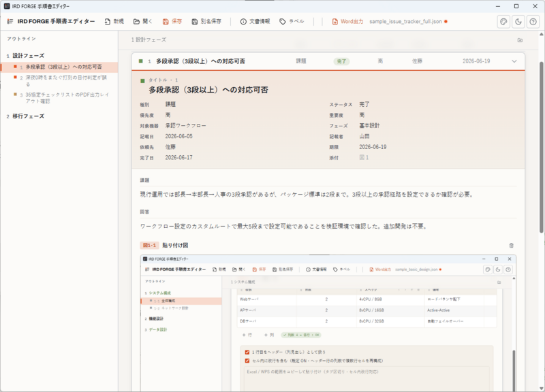Viewport: 545px width, 392px height.
Task: Click the green status square in the item header
Action: pos(141,61)
